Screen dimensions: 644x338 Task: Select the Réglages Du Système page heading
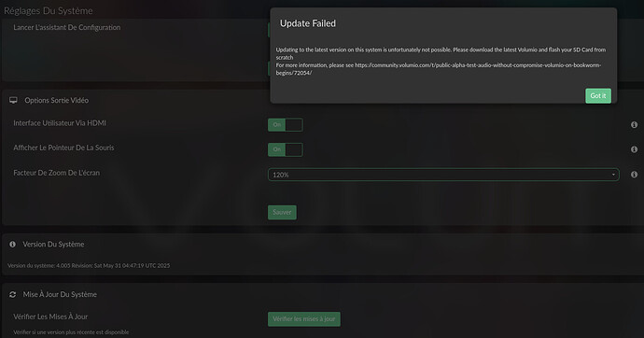[x=48, y=10]
